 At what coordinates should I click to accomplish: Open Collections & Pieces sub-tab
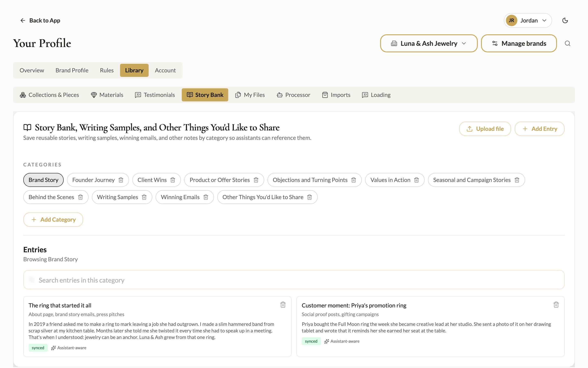click(x=49, y=95)
